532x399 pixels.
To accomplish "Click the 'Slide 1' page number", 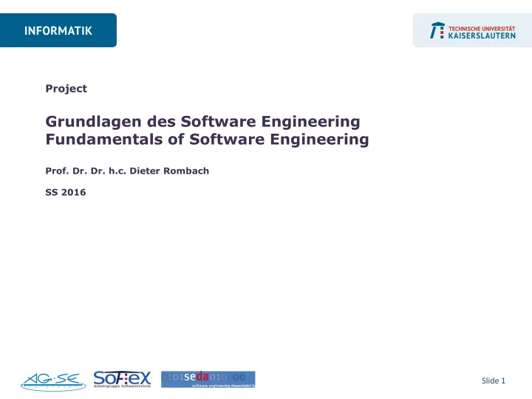I will pos(494,381).
